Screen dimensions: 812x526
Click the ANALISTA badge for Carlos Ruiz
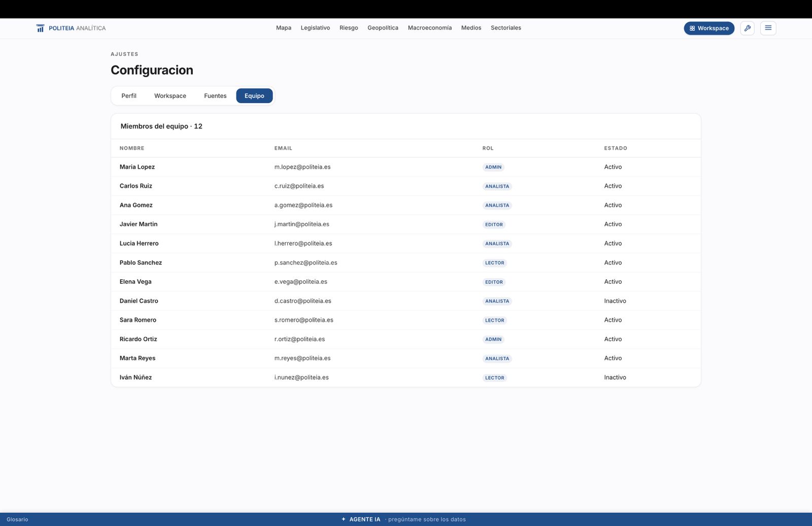click(497, 186)
